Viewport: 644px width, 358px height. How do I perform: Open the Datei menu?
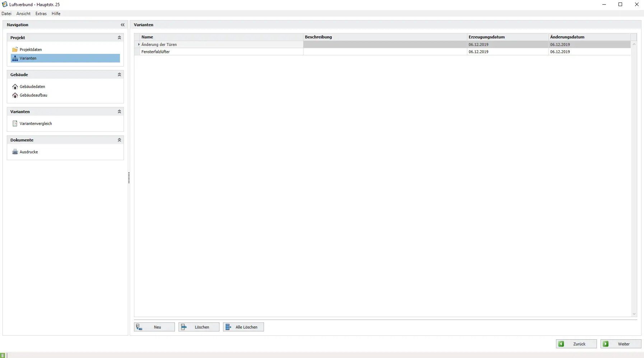point(6,14)
